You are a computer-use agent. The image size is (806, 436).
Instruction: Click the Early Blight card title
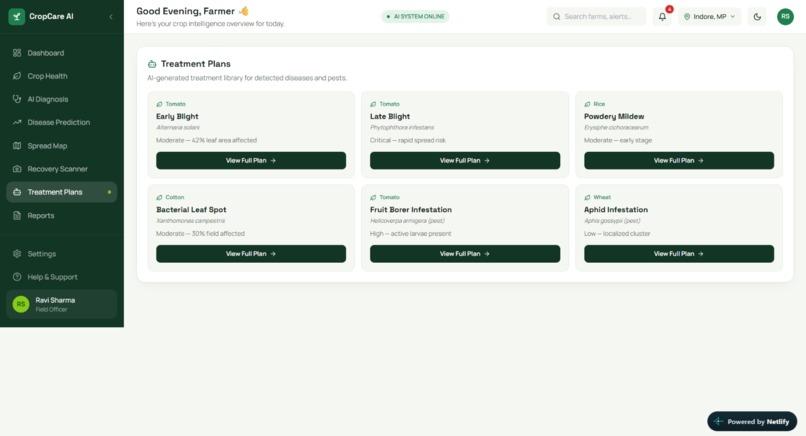coord(177,116)
